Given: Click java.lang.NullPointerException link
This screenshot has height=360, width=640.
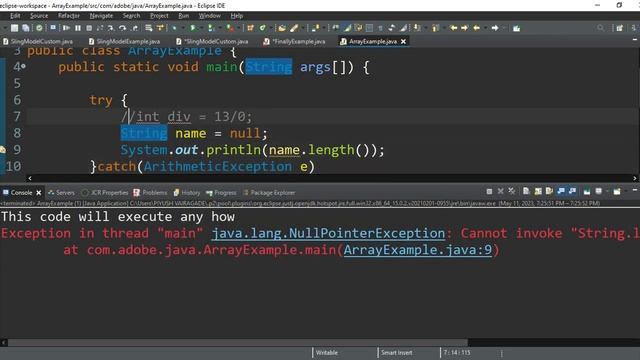Looking at the screenshot, I should [328, 233].
